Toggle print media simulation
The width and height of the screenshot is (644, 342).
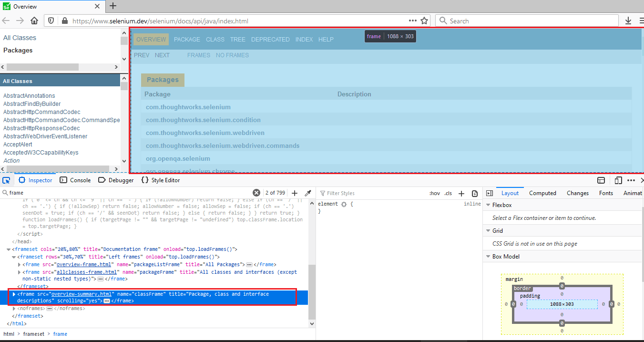point(475,193)
